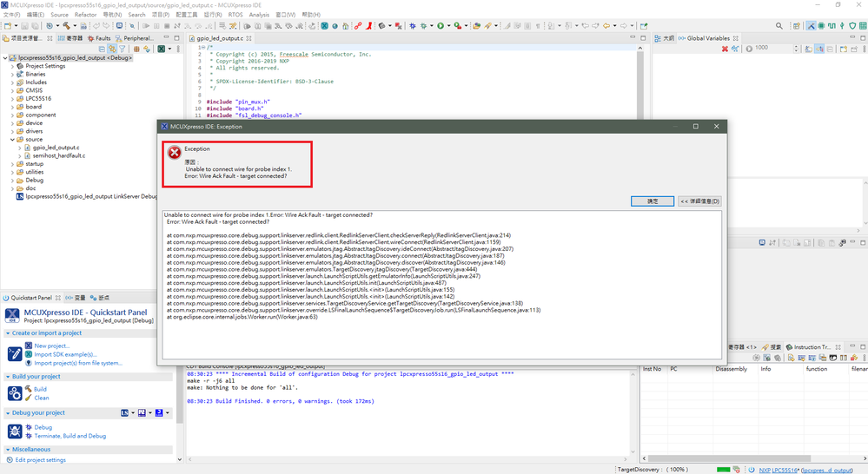The image size is (868, 474).
Task: Collapse the Build your project section
Action: pos(8,376)
